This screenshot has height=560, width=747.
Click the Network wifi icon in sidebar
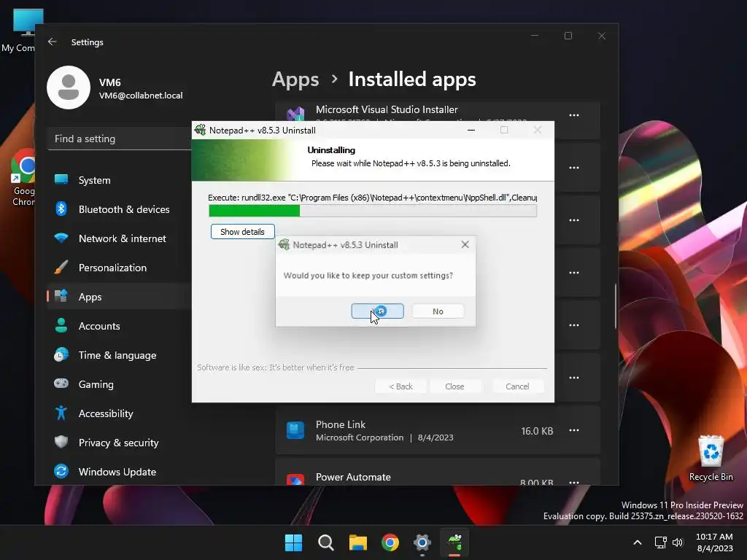click(x=61, y=238)
